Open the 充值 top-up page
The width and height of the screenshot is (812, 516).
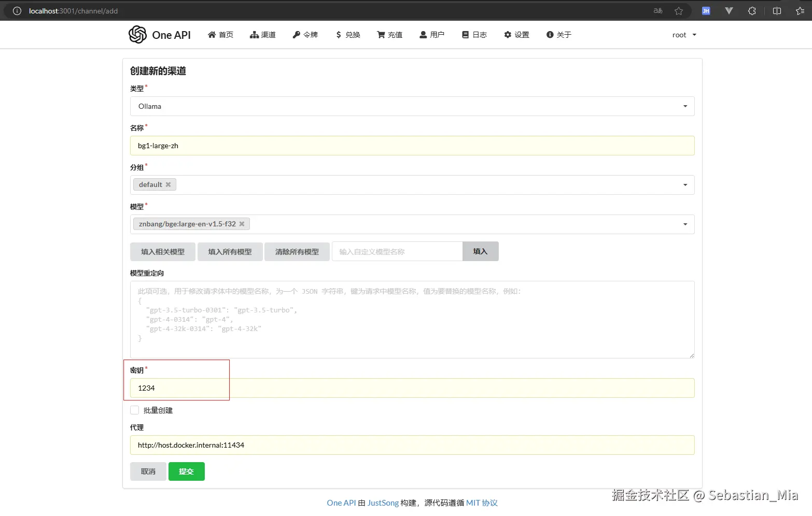(389, 35)
